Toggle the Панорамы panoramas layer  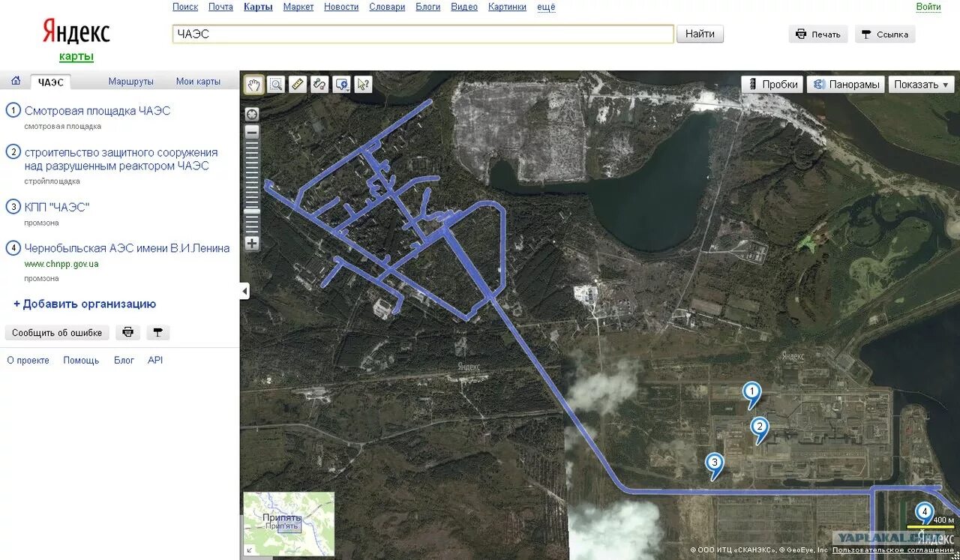tap(846, 85)
